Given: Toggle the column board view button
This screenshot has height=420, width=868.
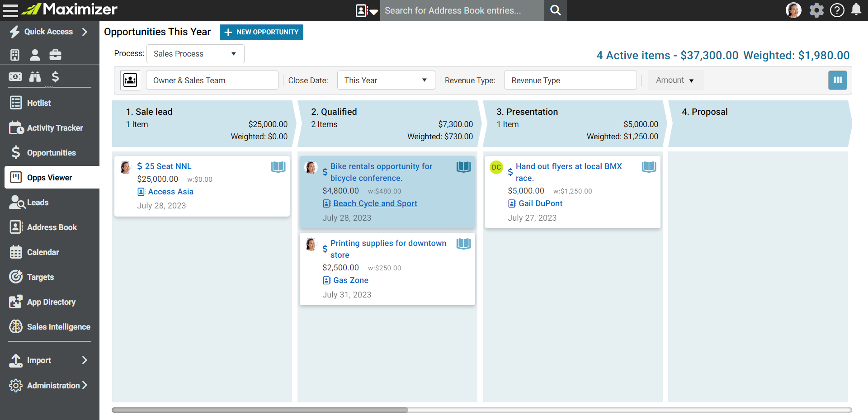Looking at the screenshot, I should coord(838,80).
